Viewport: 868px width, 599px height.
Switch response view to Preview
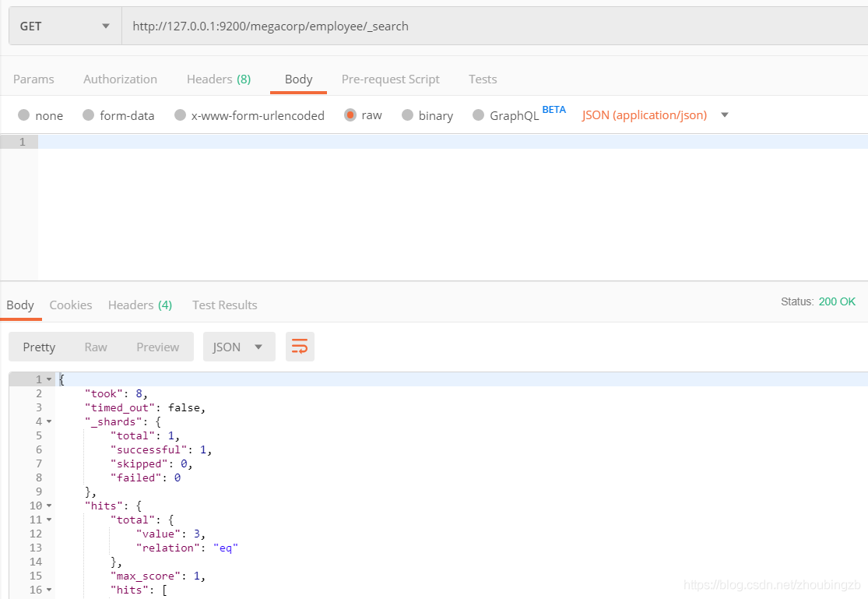click(x=158, y=347)
